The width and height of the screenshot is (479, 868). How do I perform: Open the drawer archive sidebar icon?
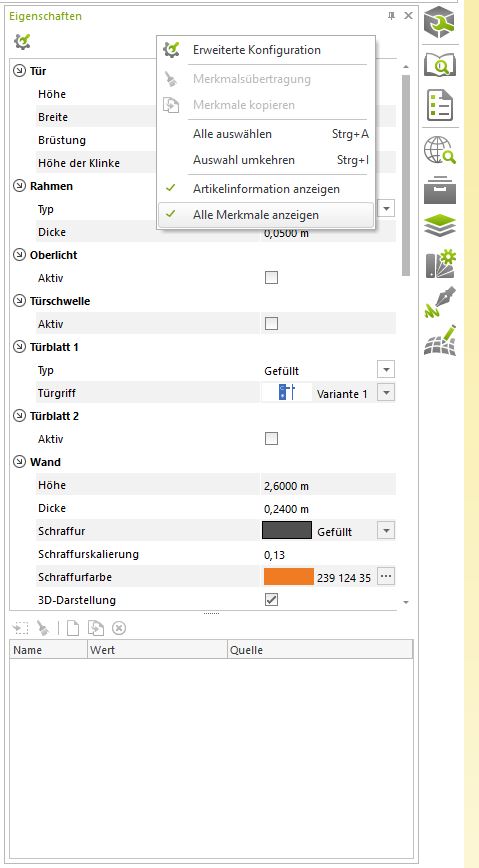pyautogui.click(x=440, y=189)
